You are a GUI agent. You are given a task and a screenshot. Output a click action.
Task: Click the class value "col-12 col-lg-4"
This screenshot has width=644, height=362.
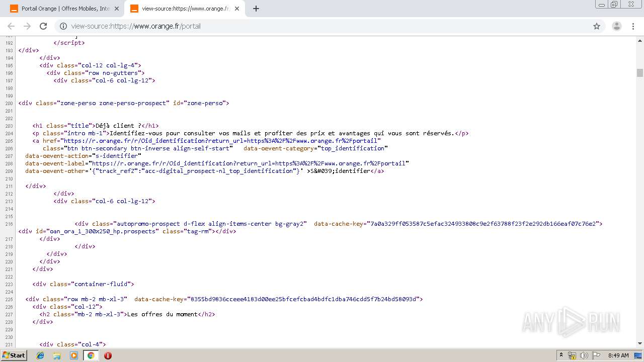108,65
